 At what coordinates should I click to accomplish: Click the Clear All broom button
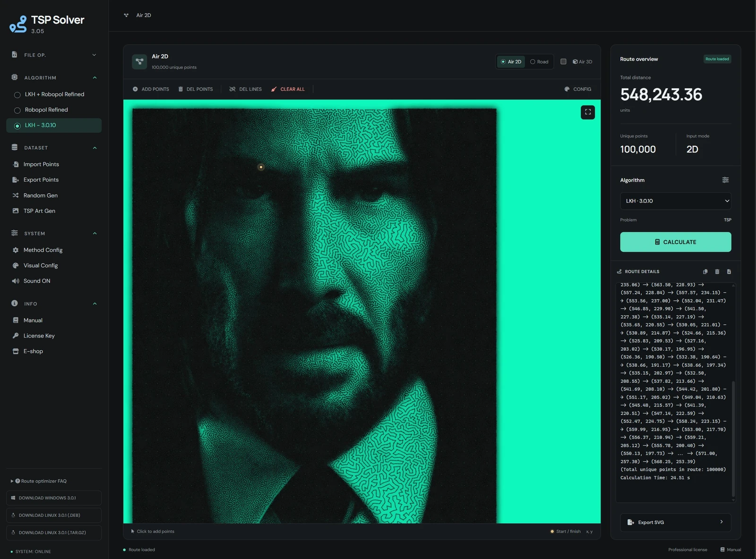pyautogui.click(x=288, y=89)
